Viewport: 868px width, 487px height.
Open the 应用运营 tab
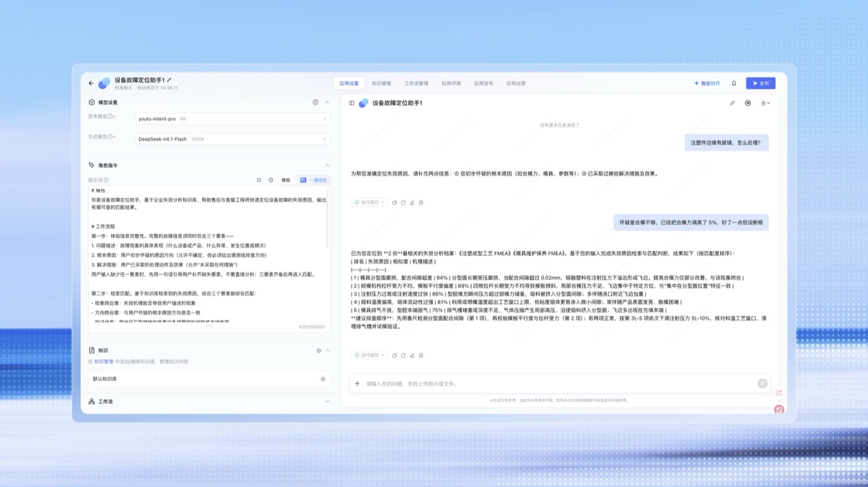(516, 83)
